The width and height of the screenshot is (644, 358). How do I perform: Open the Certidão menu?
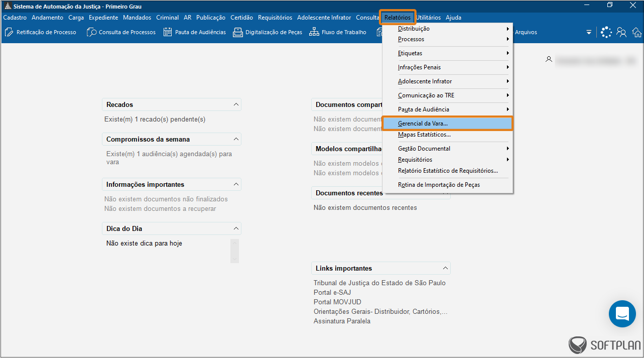(x=242, y=18)
